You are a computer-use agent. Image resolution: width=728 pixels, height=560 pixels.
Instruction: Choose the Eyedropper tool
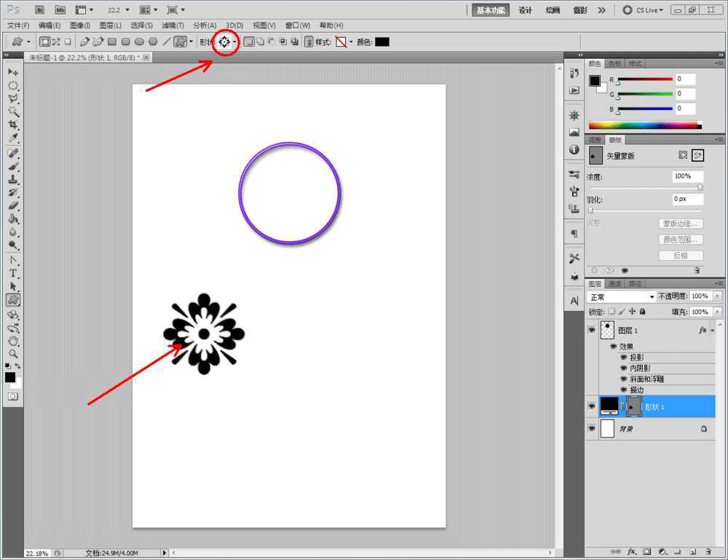(13, 138)
